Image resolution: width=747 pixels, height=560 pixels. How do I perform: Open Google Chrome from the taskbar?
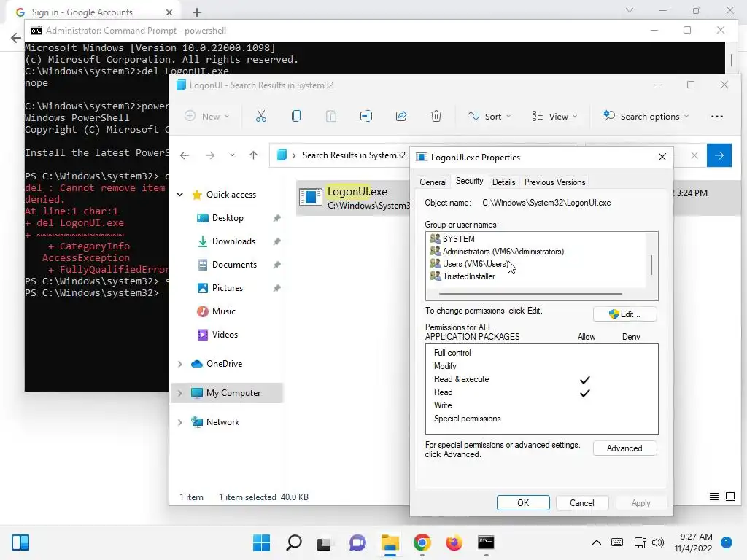(x=422, y=542)
